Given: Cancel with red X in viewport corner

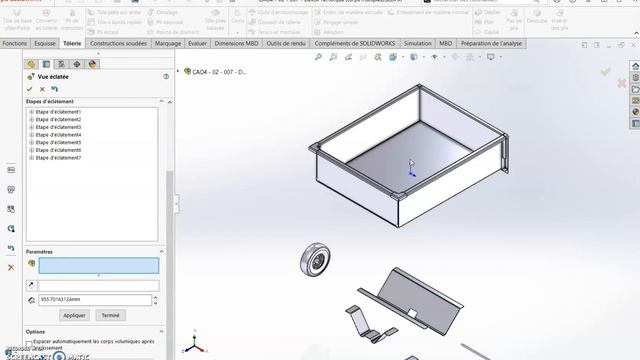Looking at the screenshot, I should [x=622, y=83].
